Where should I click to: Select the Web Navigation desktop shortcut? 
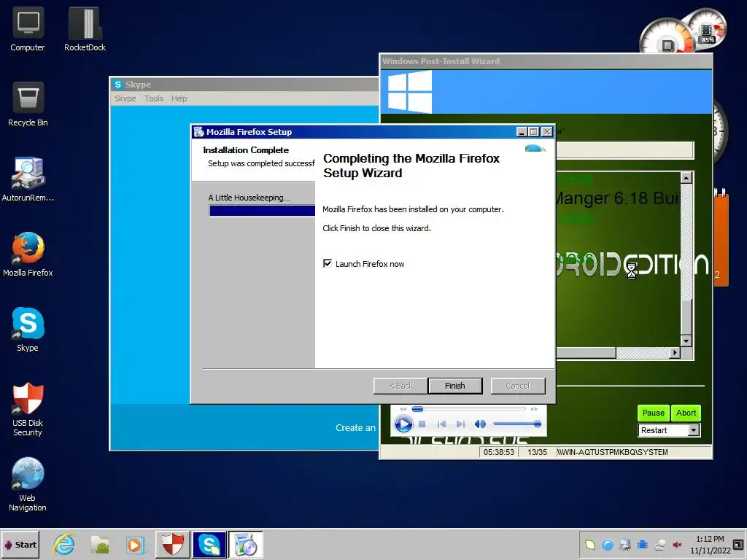pyautogui.click(x=28, y=485)
